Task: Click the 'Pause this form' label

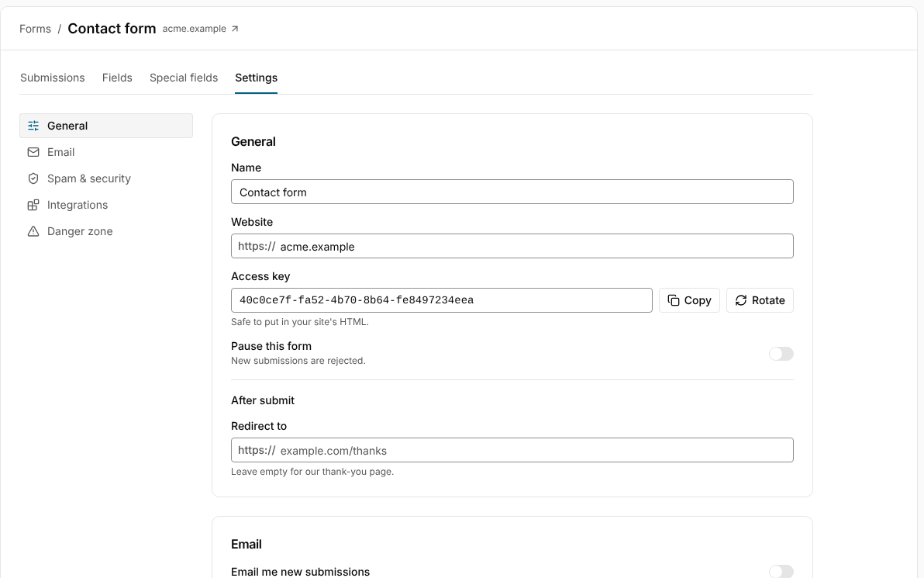Action: click(271, 346)
